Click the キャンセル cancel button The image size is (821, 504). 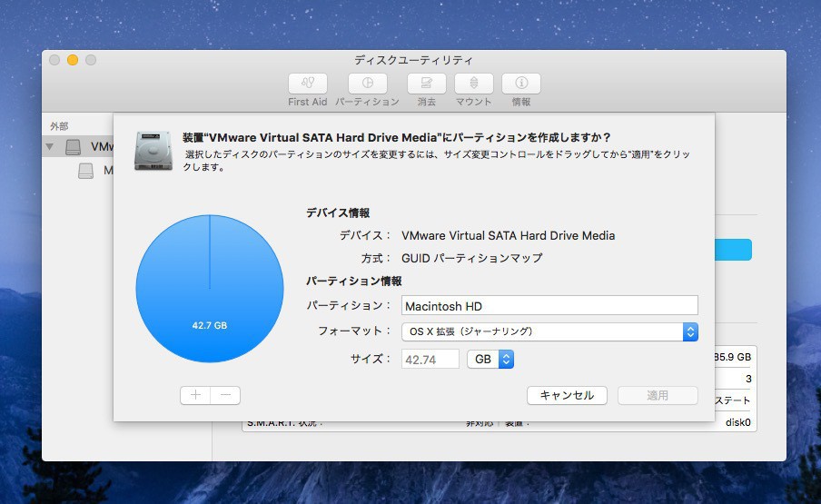[567, 395]
